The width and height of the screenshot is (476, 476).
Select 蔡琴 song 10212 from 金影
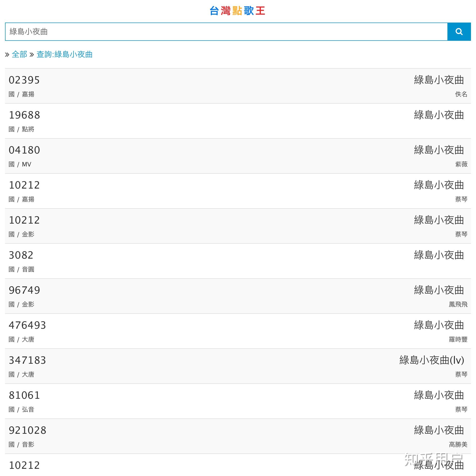pos(24,220)
